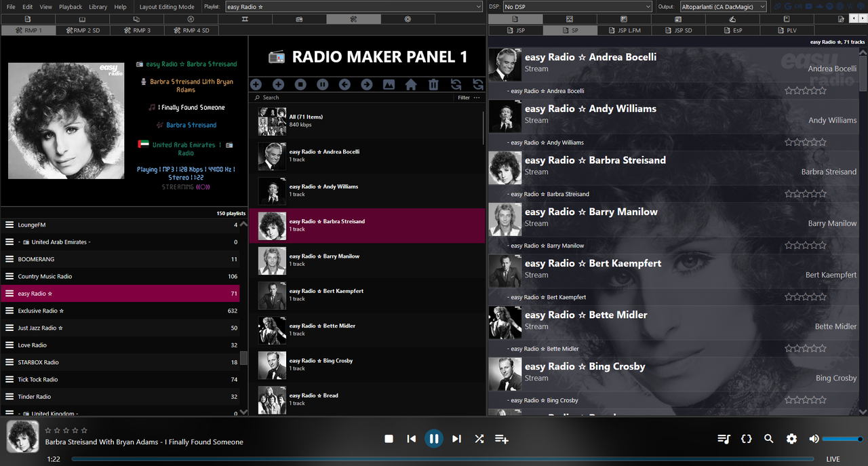This screenshot has height=466, width=868.
Task: Select easy Radio Barry Manilow station in middle list
Action: pyautogui.click(x=367, y=260)
